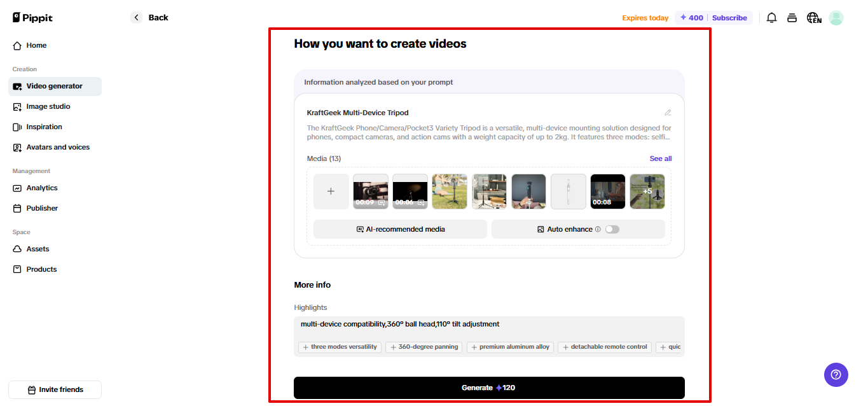868x406 pixels.
Task: Click the pencil icon to edit product info
Action: [x=668, y=112]
